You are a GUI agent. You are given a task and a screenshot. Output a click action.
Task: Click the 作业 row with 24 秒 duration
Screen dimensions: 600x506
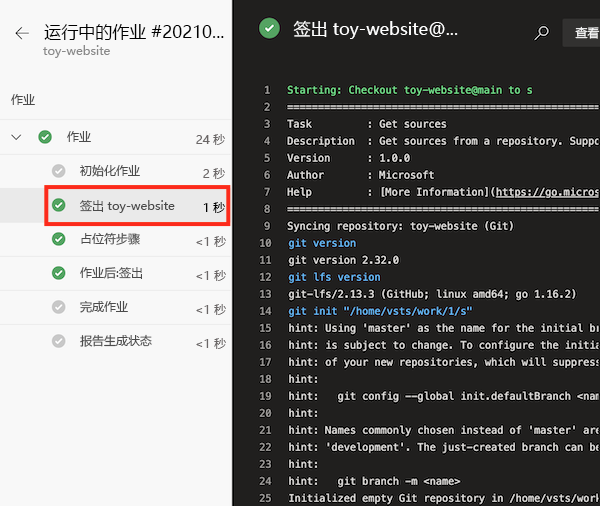(115, 137)
